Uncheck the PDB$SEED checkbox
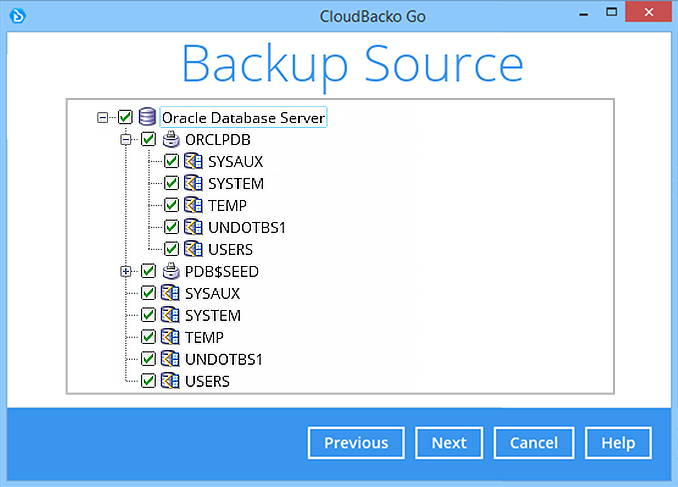678x487 pixels. click(148, 271)
